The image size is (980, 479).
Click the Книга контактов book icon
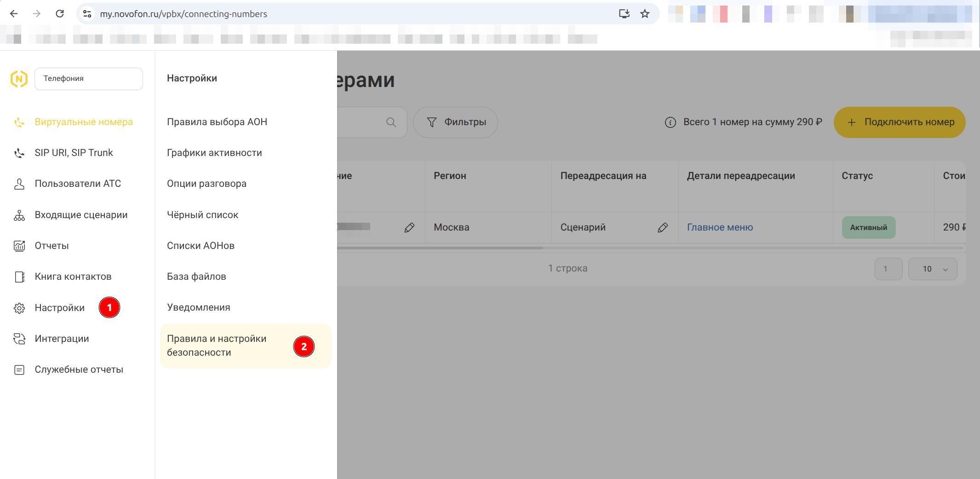pyautogui.click(x=19, y=277)
